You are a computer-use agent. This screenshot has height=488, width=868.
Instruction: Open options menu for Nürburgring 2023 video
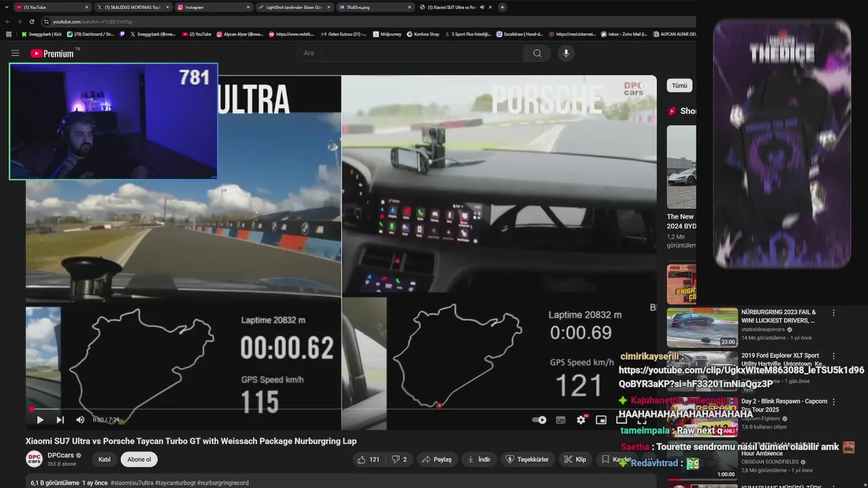click(x=833, y=313)
